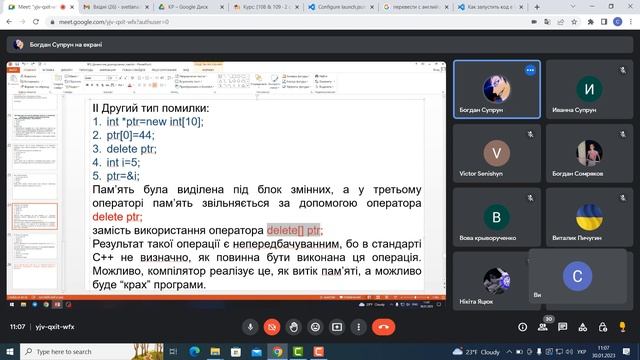Open the Windows Start menu
Image resolution: width=640 pixels, height=360 pixels.
[x=9, y=351]
